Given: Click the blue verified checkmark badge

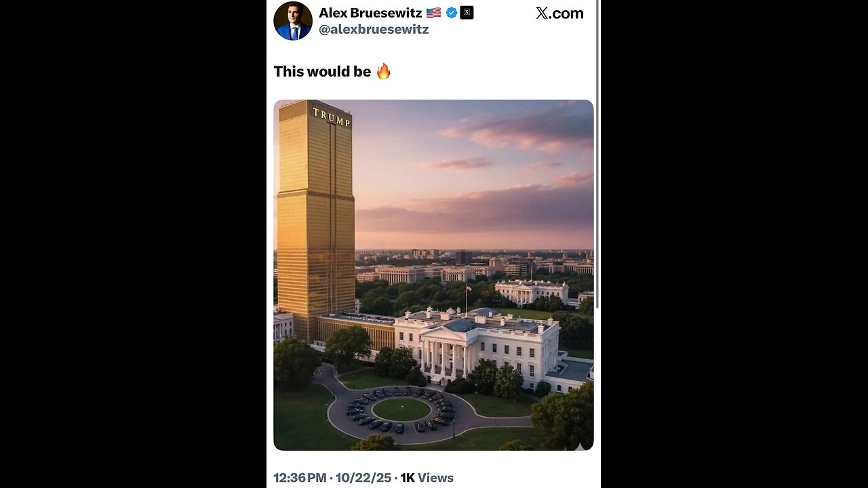Looking at the screenshot, I should (452, 12).
